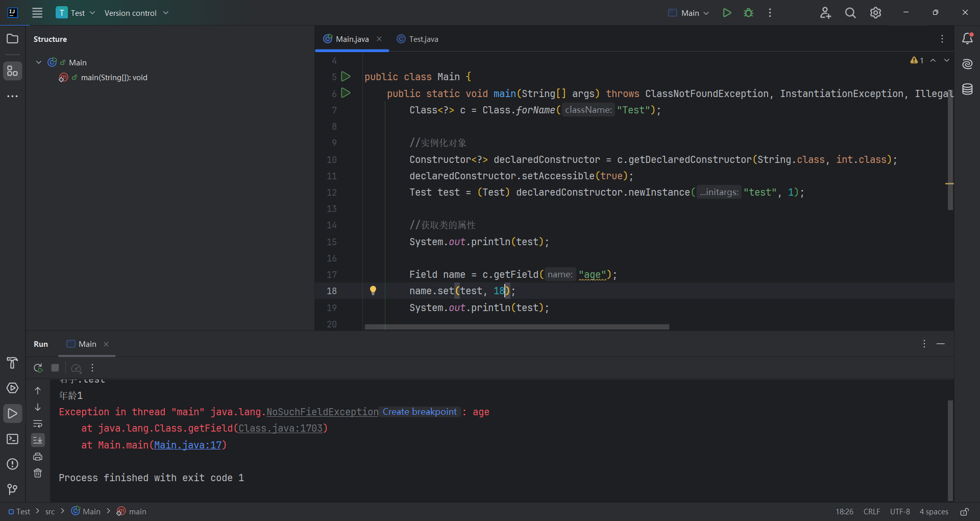Open AI Assistant spiral icon
The image size is (980, 521).
tap(967, 64)
